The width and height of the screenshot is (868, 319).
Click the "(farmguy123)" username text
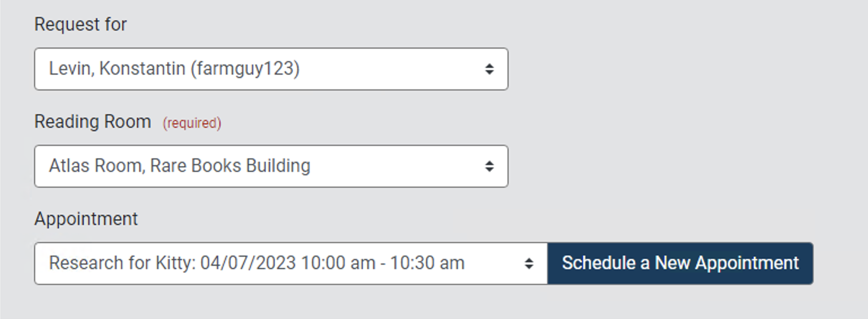click(245, 69)
